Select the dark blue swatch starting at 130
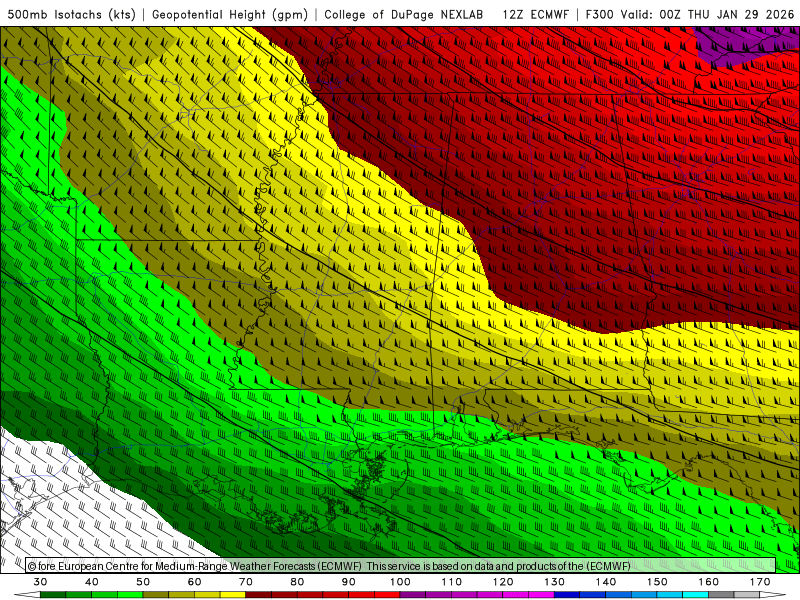The height and width of the screenshot is (600, 800). pos(567,595)
